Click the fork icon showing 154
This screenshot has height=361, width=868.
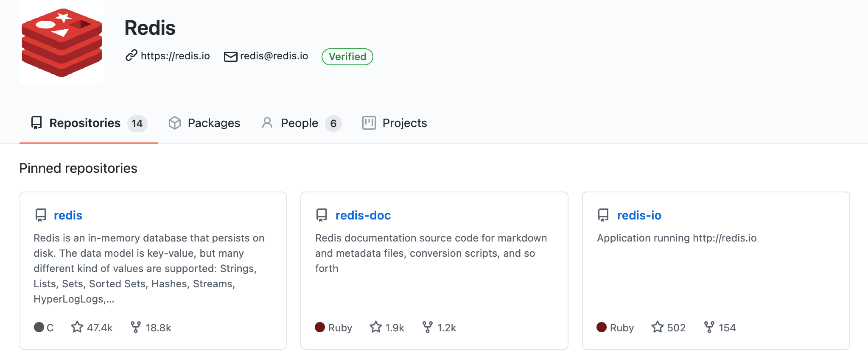point(709,327)
